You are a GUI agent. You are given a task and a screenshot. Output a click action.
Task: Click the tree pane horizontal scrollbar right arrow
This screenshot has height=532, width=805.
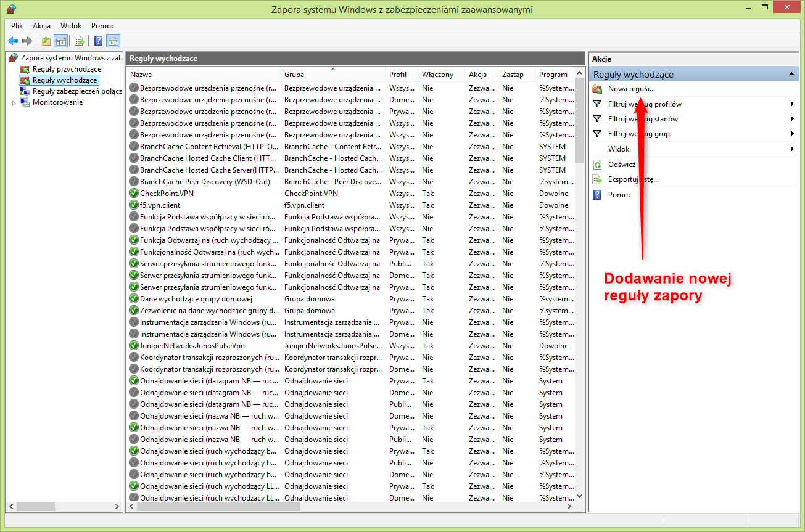coord(118,507)
